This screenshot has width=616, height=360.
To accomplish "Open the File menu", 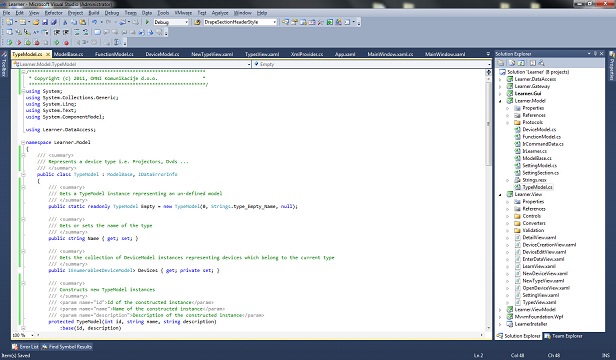I will [x=6, y=13].
